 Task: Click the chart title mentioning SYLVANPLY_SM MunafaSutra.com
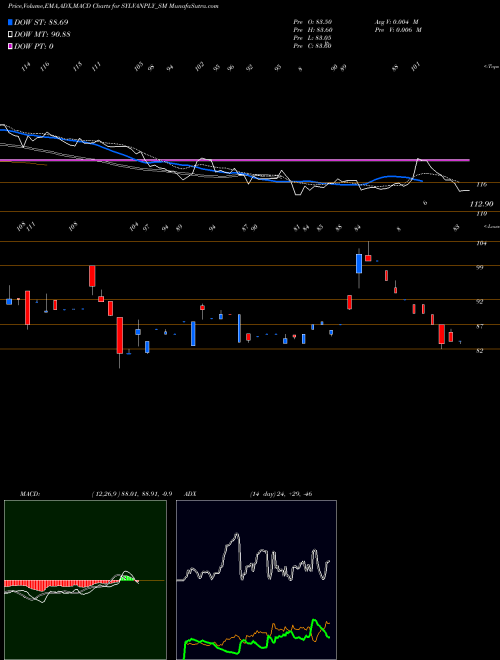[113, 6]
